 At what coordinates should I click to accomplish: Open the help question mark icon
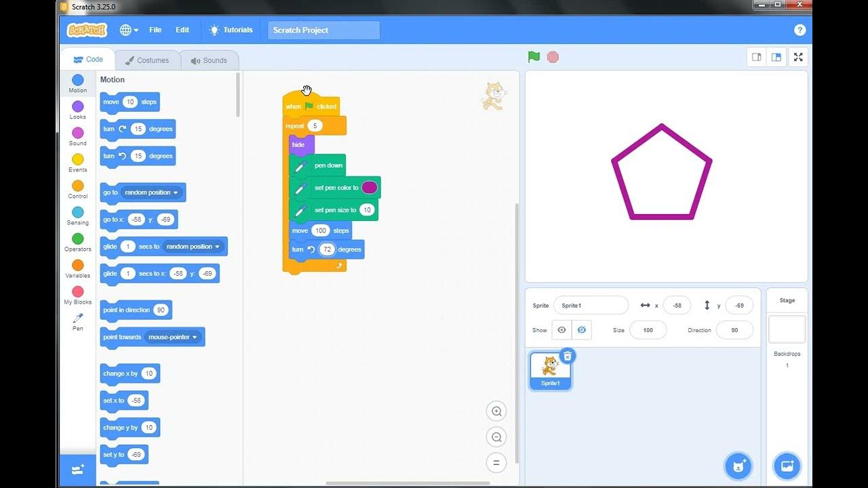800,30
